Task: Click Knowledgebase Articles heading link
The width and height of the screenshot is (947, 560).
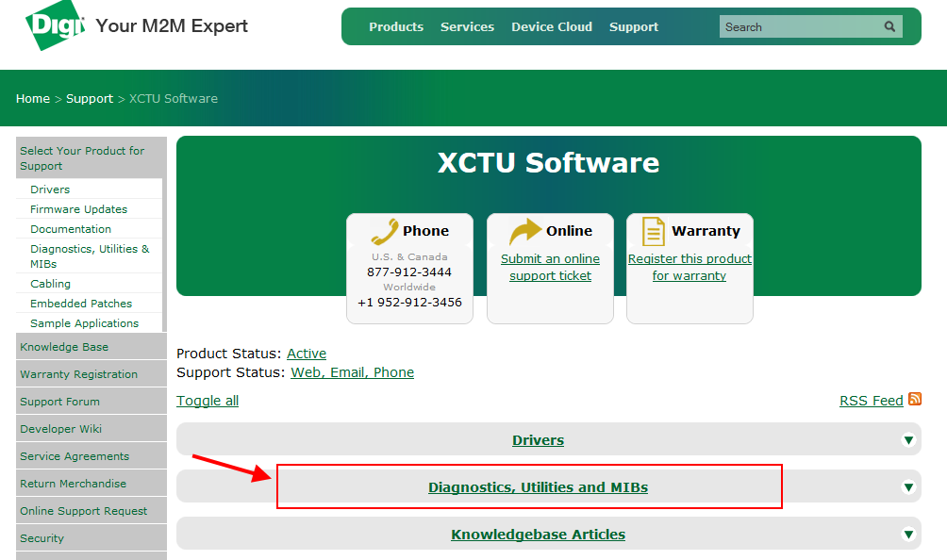Action: pos(539,534)
